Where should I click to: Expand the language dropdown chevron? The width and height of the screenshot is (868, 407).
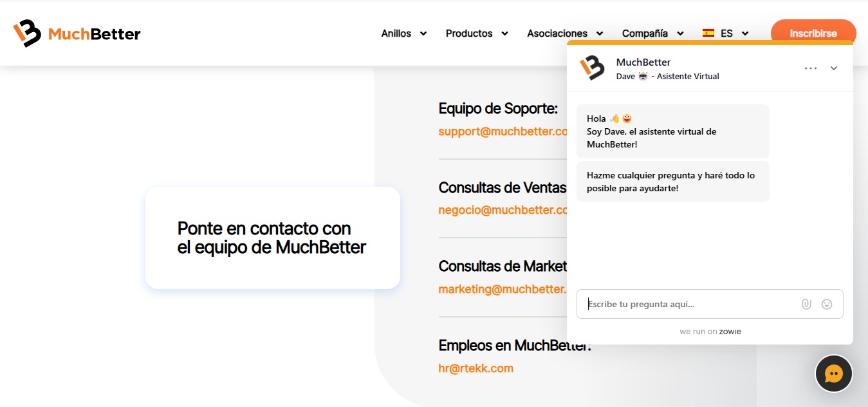(745, 33)
